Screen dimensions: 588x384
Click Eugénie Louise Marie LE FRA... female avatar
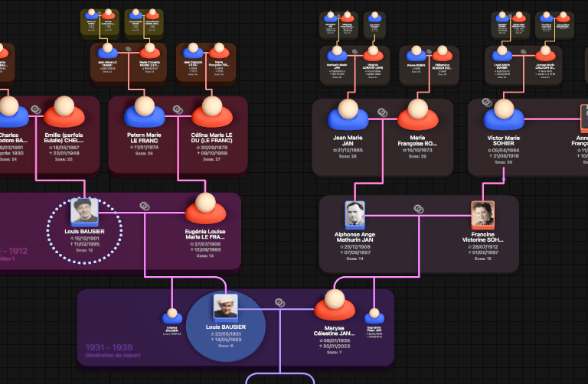coord(205,209)
